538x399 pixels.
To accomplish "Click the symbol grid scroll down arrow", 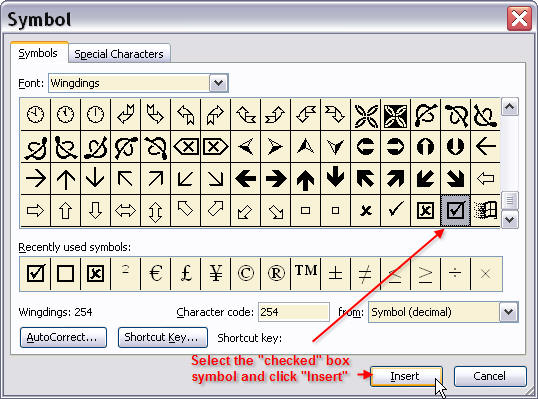I will coord(510,219).
